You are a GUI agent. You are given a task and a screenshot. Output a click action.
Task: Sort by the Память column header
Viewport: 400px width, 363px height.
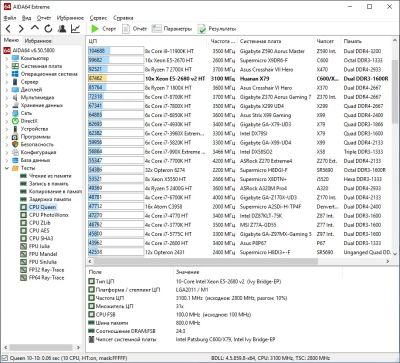point(366,41)
